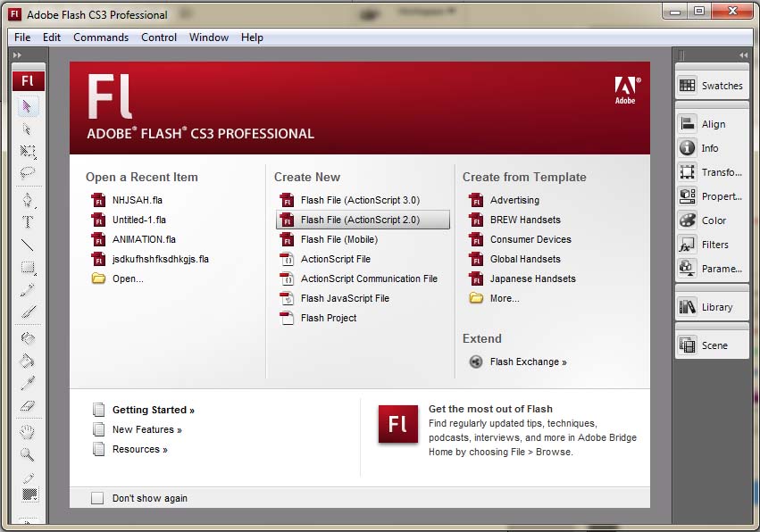The width and height of the screenshot is (760, 532).
Task: Open the Parameters panel
Action: [x=712, y=269]
